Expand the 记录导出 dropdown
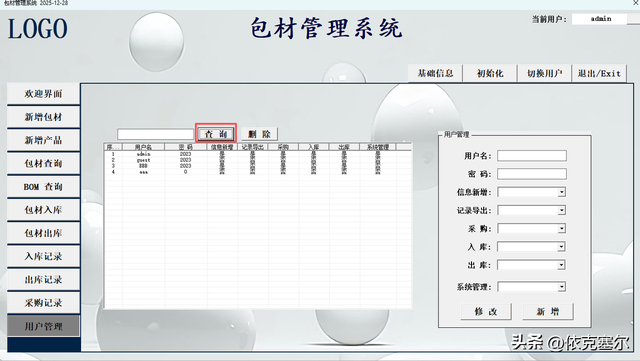Image resolution: width=640 pixels, height=361 pixels. (562, 210)
